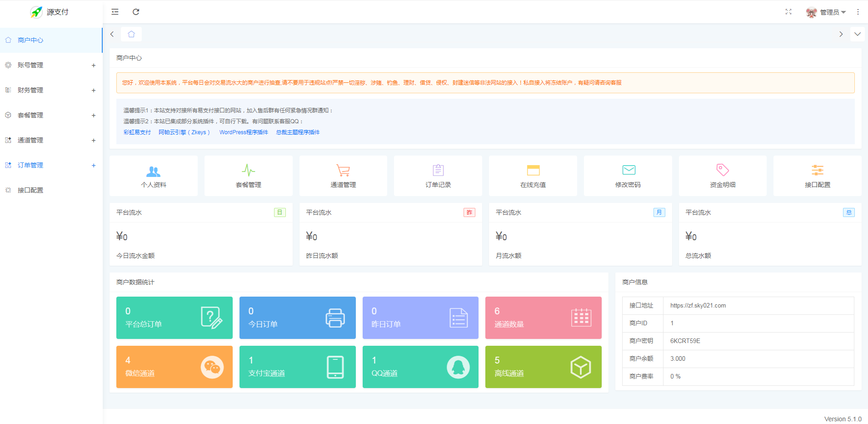Open the 彩虹易支付 link
The height and width of the screenshot is (424, 868).
point(137,132)
